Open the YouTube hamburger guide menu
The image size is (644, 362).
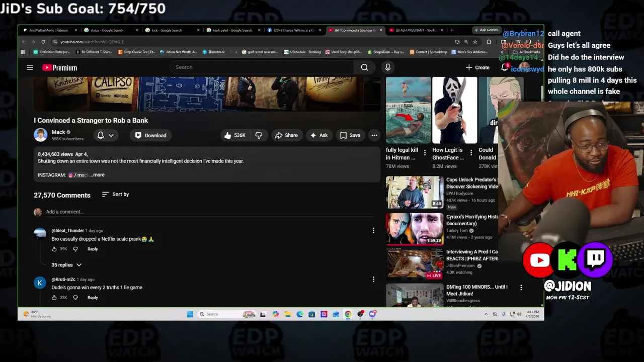(x=30, y=67)
